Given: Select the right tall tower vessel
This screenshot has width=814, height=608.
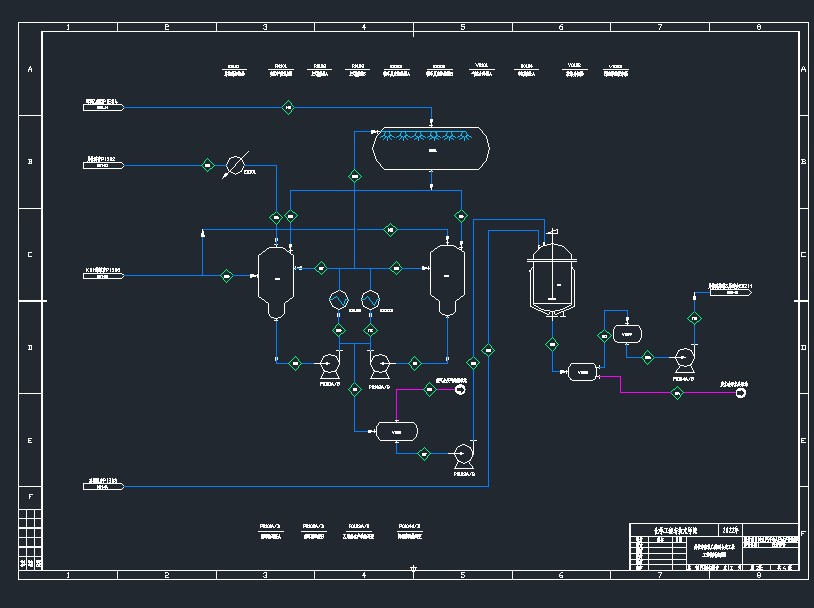Looking at the screenshot, I should pyautogui.click(x=447, y=280).
